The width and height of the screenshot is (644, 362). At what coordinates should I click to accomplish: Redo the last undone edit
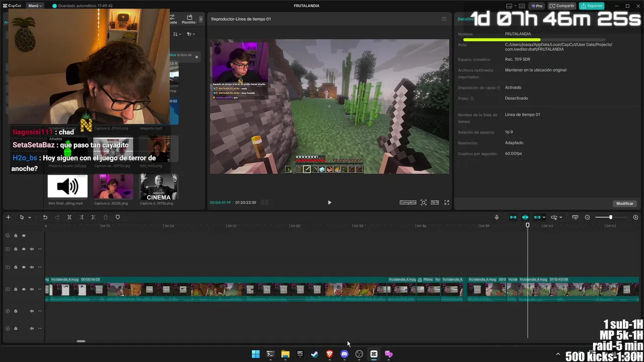57,217
